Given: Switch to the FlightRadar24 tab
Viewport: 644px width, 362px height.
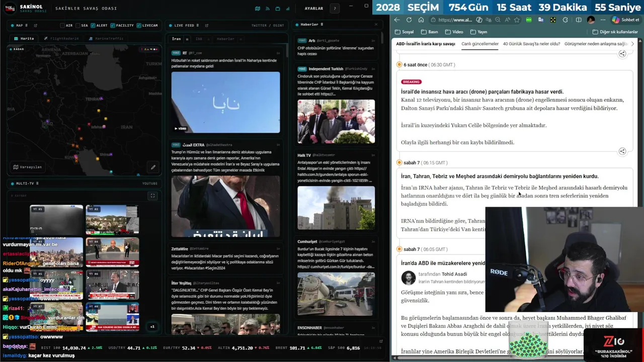Looking at the screenshot, I should tap(61, 39).
